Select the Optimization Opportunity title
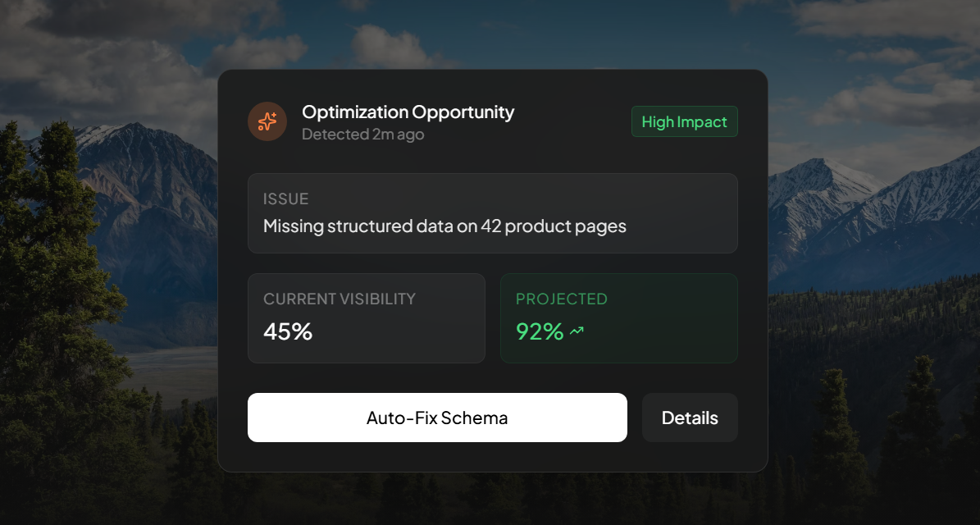Screen dimensions: 980x525 tap(408, 112)
